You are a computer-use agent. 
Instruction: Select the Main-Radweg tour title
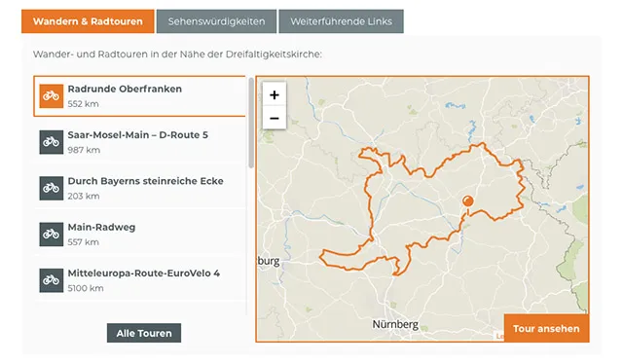point(101,228)
